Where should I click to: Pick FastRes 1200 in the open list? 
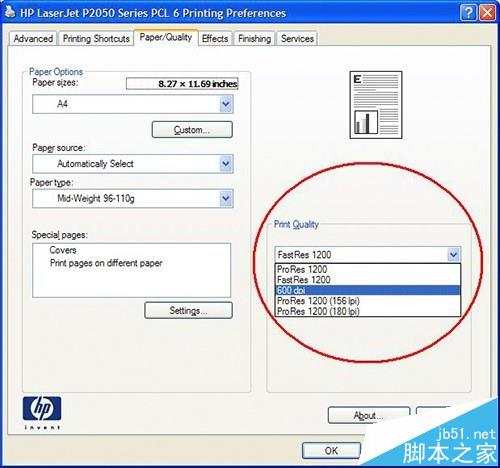pos(368,280)
